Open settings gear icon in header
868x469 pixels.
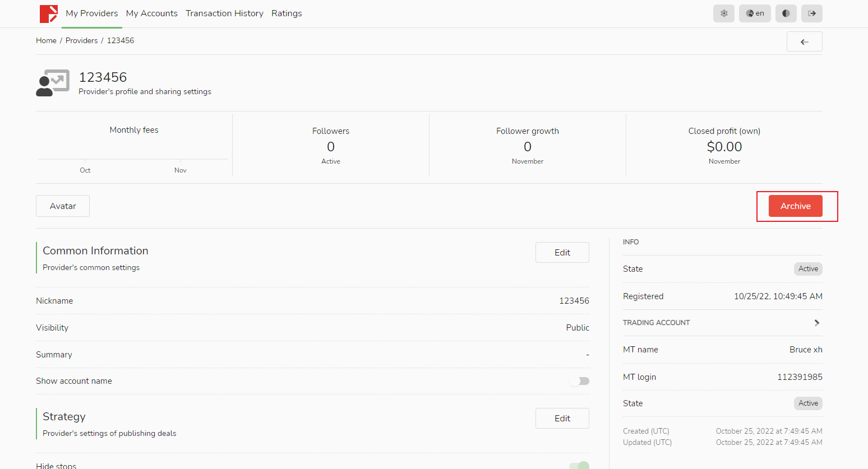click(723, 13)
